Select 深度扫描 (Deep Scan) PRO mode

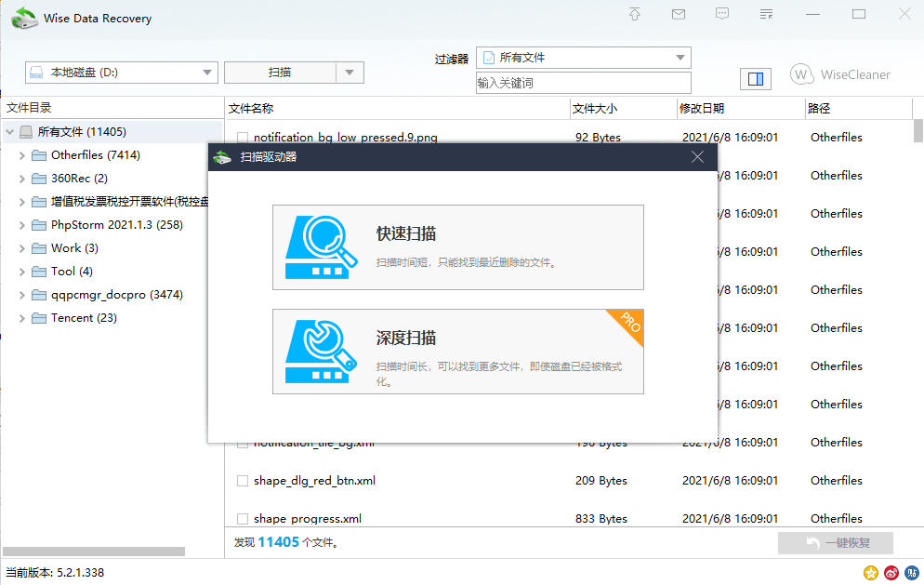457,352
